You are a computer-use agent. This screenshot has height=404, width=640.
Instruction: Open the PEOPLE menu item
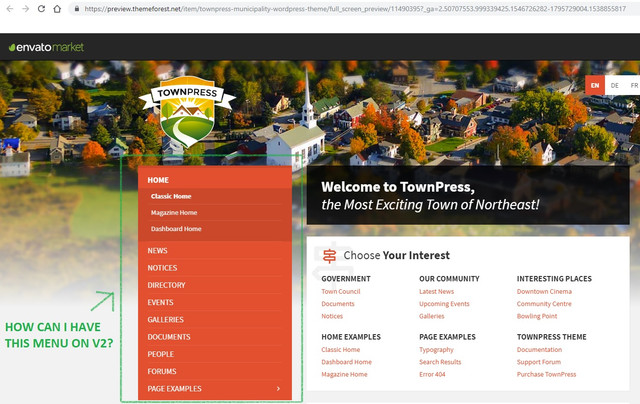coord(160,354)
